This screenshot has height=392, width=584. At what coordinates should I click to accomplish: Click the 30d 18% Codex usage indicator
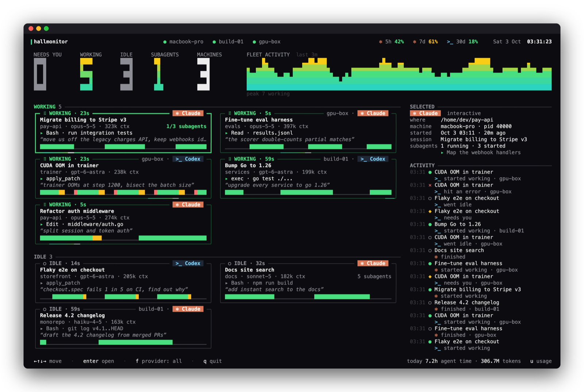point(462,42)
